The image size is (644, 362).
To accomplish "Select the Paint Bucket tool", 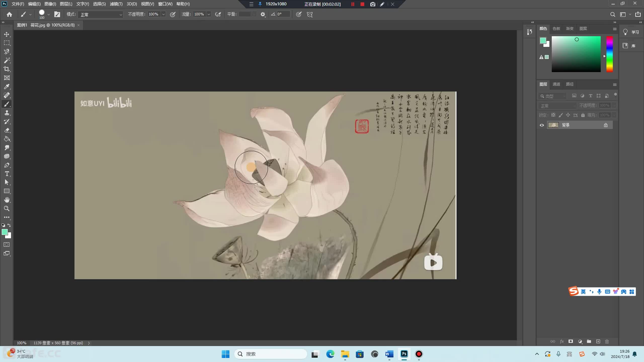I will tap(7, 139).
